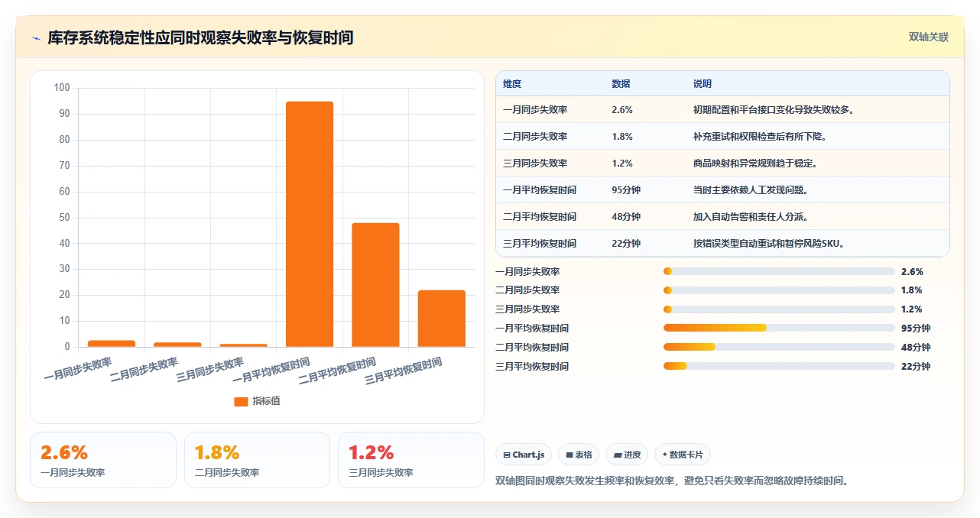The image size is (980, 518).
Task: Click the 22分钟 table cell
Action: coord(626,244)
